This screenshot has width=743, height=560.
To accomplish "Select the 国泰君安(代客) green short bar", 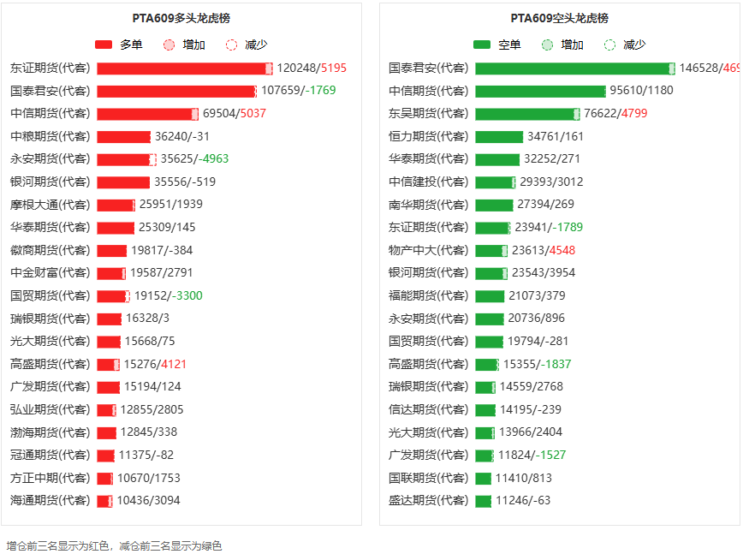I will pyautogui.click(x=575, y=69).
